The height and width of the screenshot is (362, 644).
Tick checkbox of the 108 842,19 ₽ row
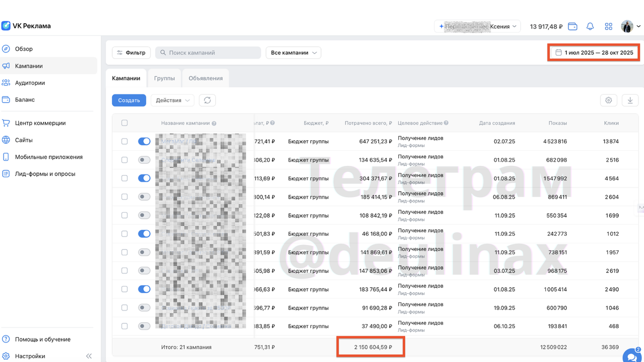pos(125,215)
